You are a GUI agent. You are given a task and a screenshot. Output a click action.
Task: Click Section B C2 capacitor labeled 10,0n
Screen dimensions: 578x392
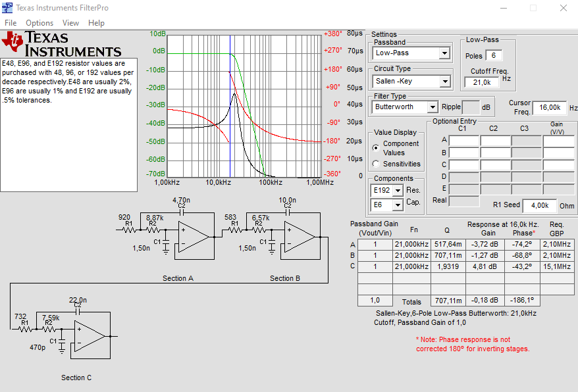[288, 212]
